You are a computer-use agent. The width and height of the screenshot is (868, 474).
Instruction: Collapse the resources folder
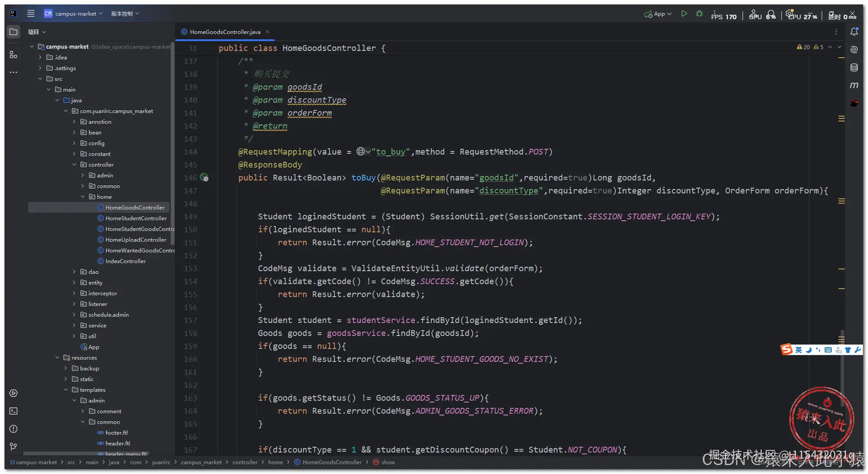[57, 357]
